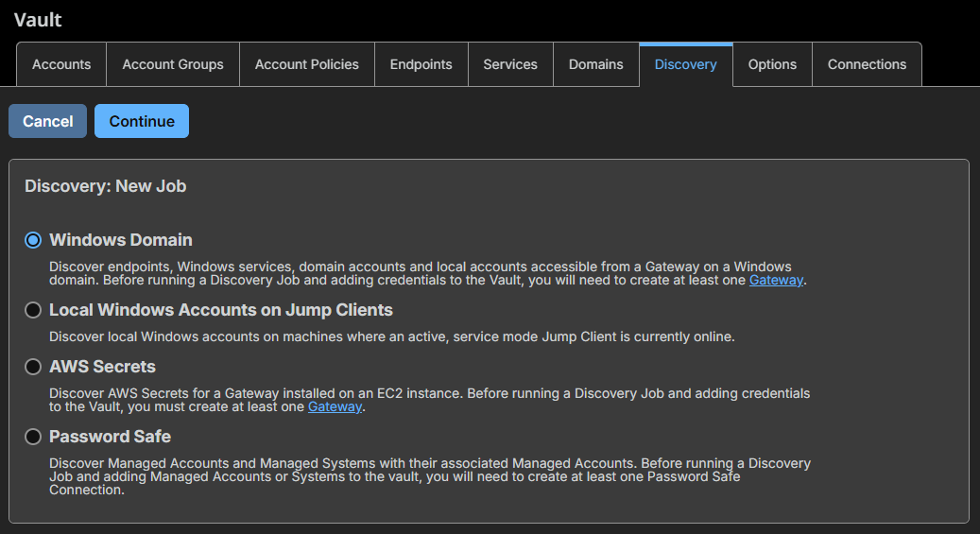Switch to the Connections tab

tap(867, 64)
